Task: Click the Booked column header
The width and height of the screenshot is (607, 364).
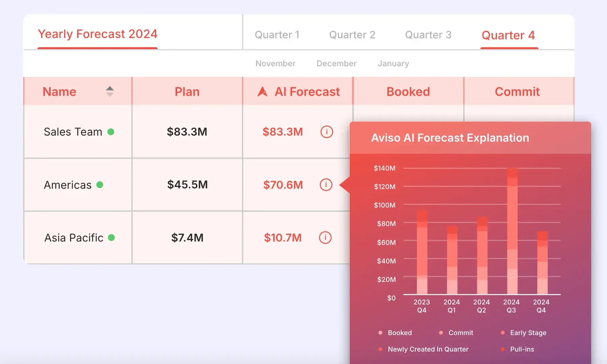Action: [408, 92]
